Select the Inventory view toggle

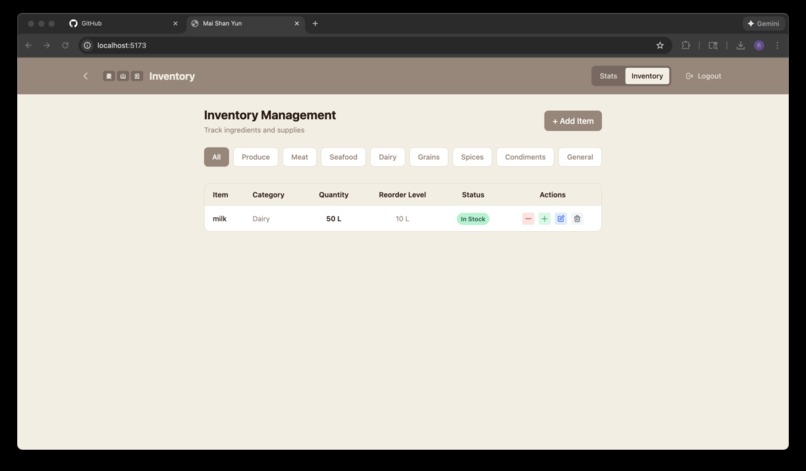647,76
